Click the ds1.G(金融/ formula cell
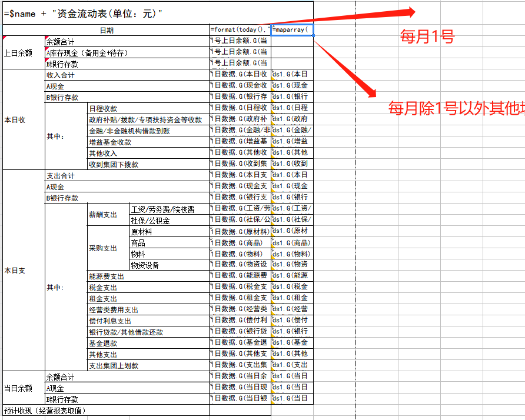525x420 pixels. pyautogui.click(x=292, y=131)
